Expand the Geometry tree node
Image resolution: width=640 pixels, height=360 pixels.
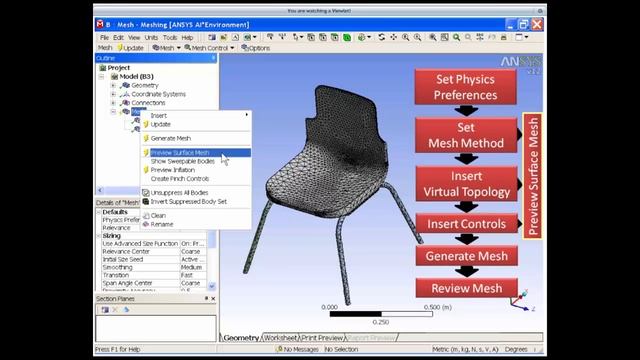click(x=113, y=85)
